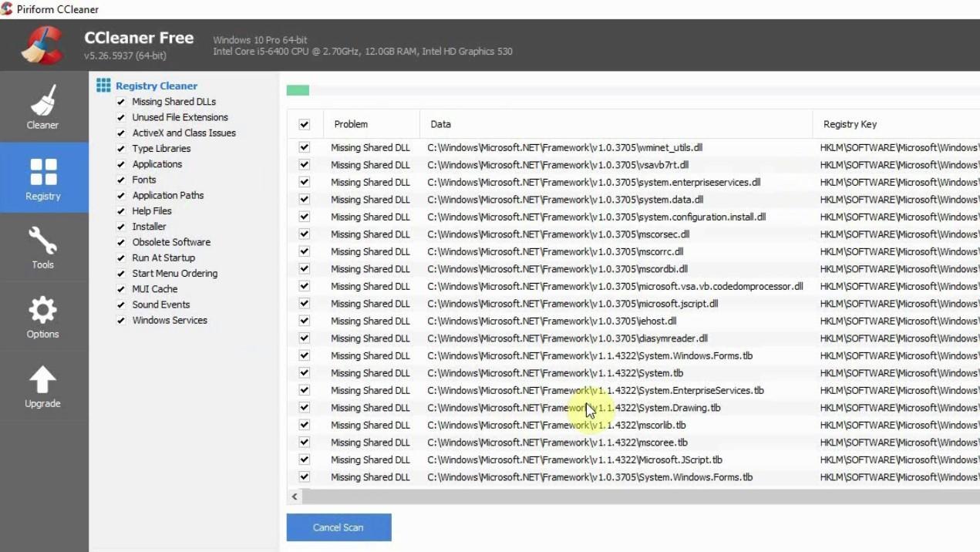980x552 pixels.
Task: Uncheck Missing Shared DLLs in Registry Cleaner list
Action: coord(121,102)
